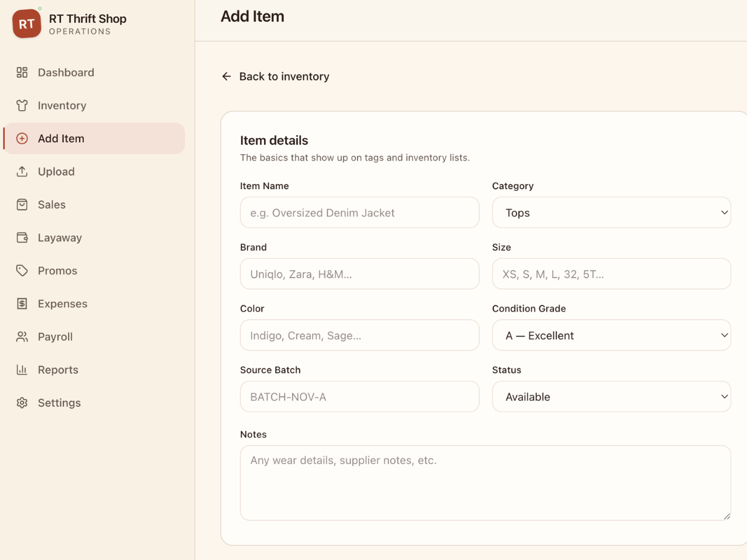Image resolution: width=747 pixels, height=560 pixels.
Task: Open the Condition Grade dropdown
Action: [x=611, y=335]
